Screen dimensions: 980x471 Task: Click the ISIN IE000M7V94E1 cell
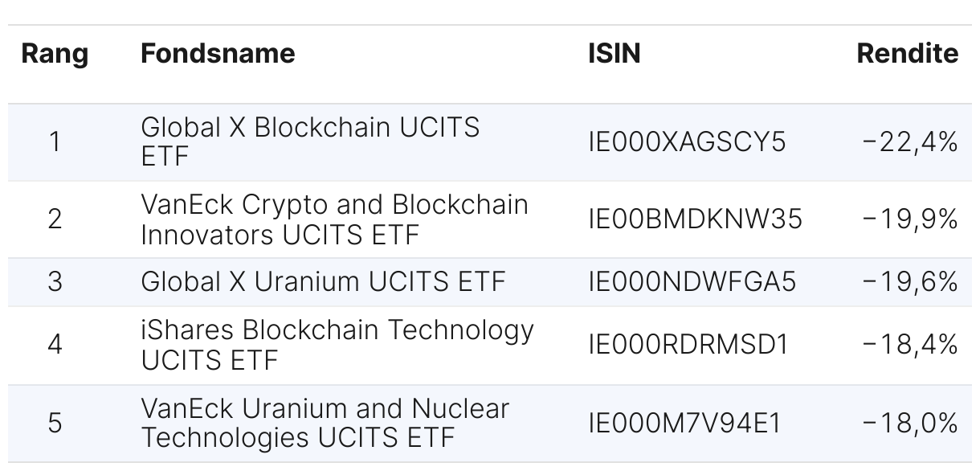coord(684,423)
